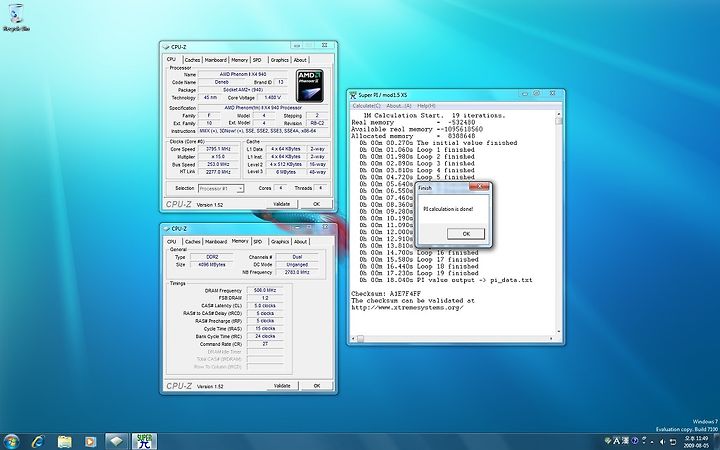
Task: Click 'PI calculation is done!' message
Action: tap(448, 209)
